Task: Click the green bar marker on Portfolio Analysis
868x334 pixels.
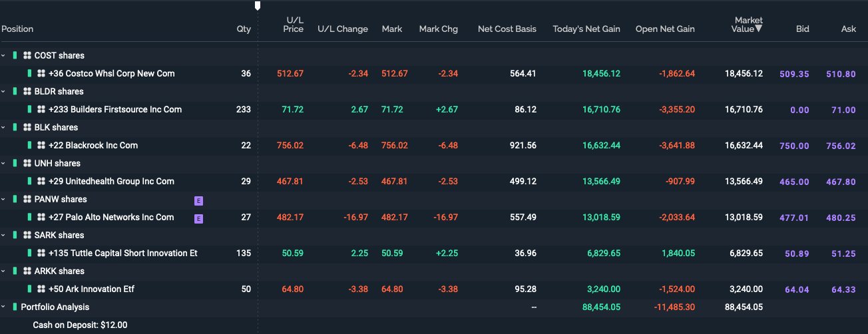Action: point(15,307)
